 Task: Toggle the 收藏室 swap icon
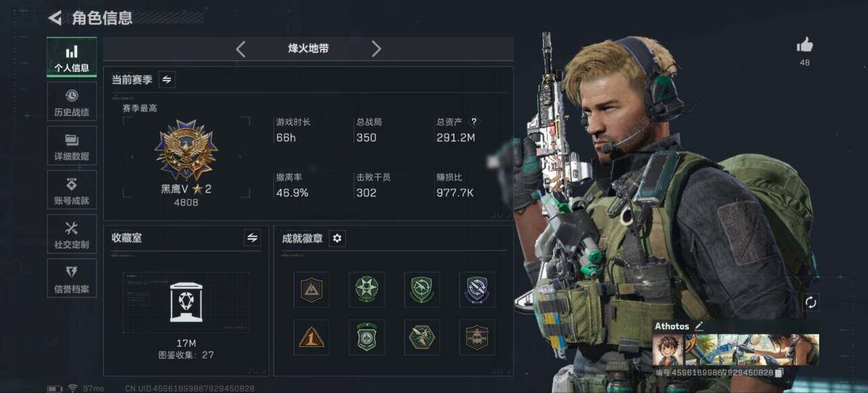click(x=252, y=238)
